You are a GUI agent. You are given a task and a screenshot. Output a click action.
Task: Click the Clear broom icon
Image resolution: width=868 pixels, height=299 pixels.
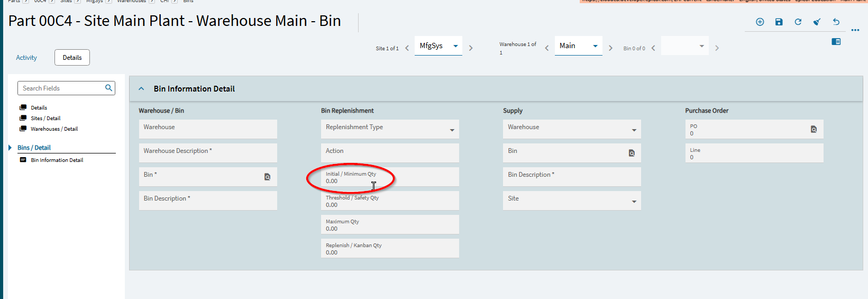coord(817,22)
